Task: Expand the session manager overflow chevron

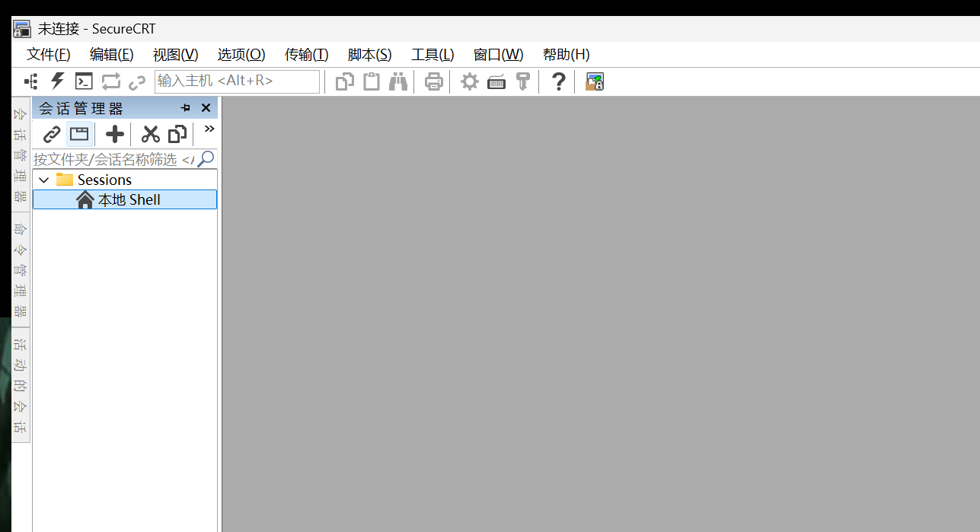Action: [208, 129]
